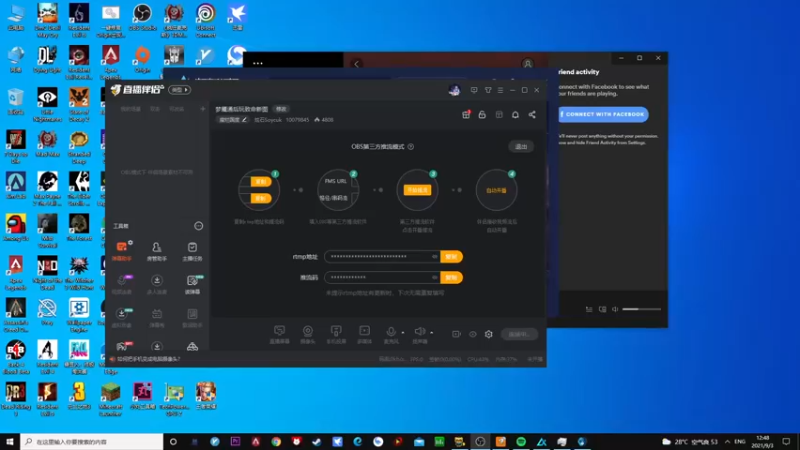Open the highlighted orange danmaku assistant tool
The width and height of the screenshot is (800, 450).
pos(122,251)
